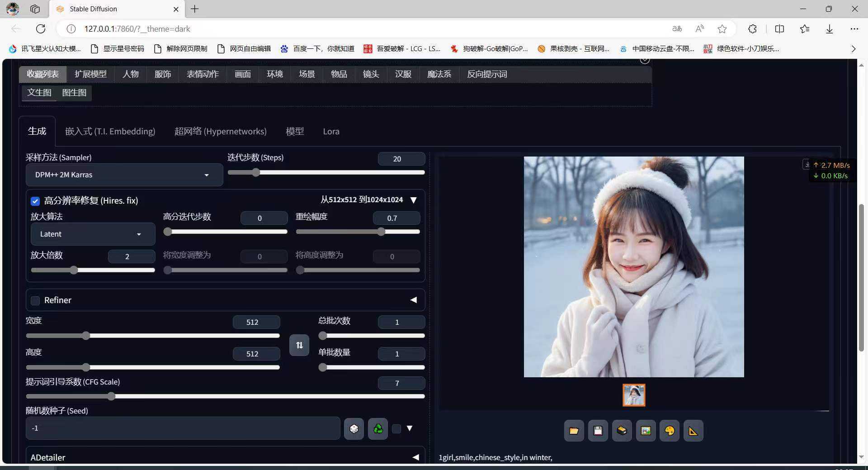Open a new browser tab
The image size is (868, 470).
tap(194, 9)
